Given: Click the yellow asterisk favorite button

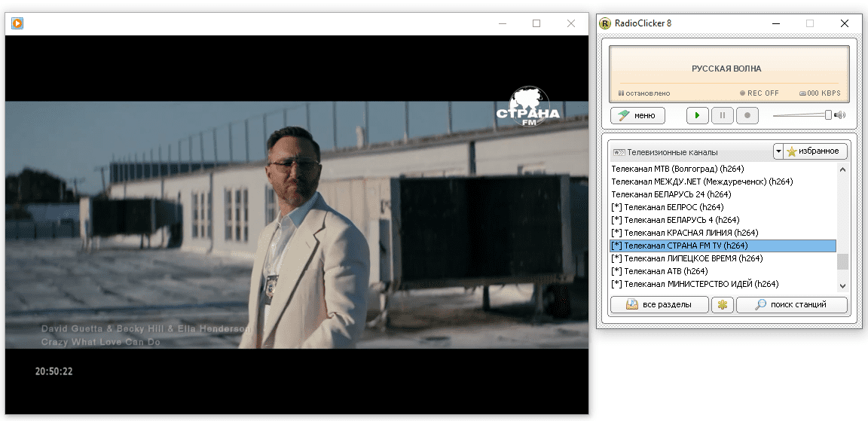Looking at the screenshot, I should tap(723, 305).
